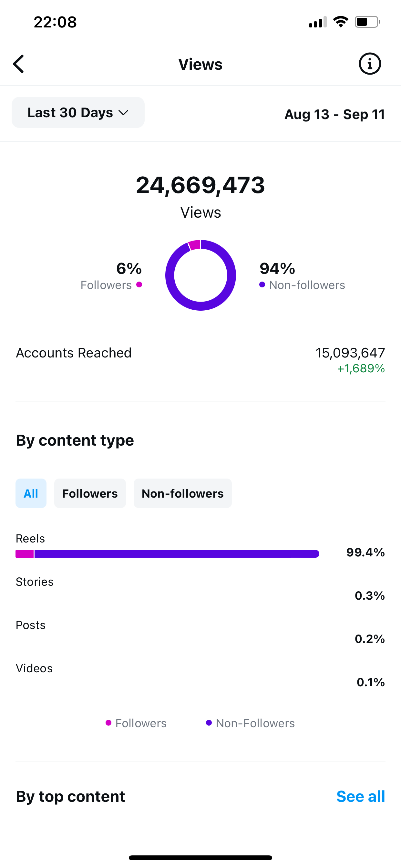Screen dimensions: 401x868
Task: Tap the cellular signal bars icon
Action: point(317,22)
